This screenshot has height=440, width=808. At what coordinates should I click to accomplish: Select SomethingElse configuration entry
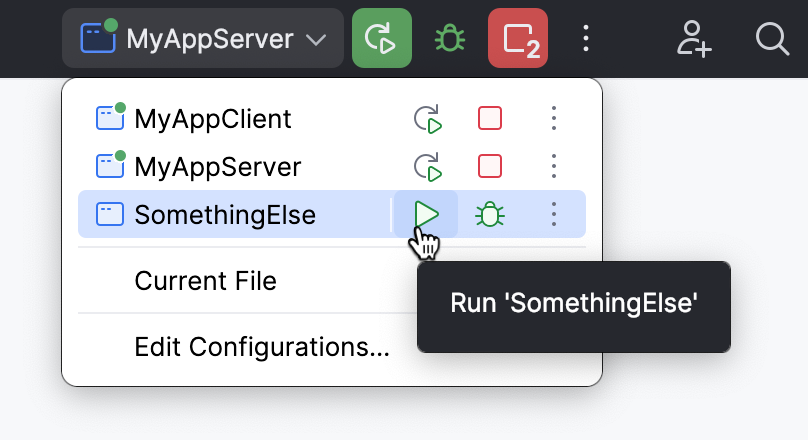pos(224,214)
